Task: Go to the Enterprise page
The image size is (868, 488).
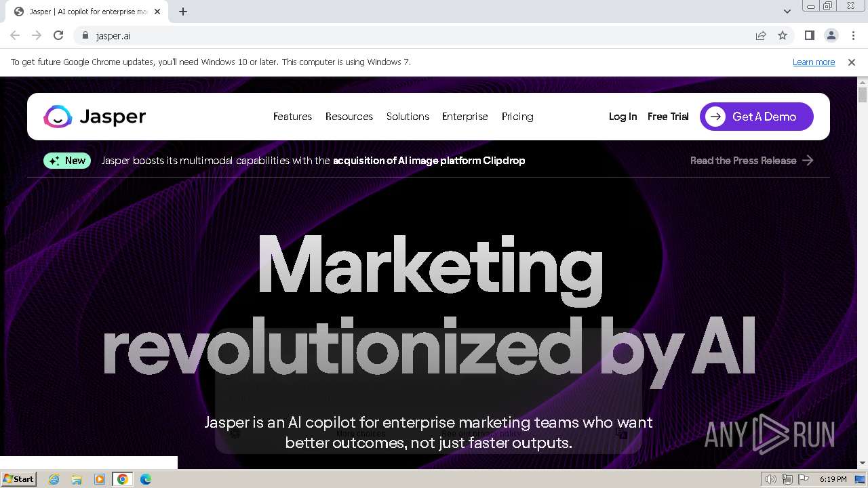Action: click(x=465, y=117)
